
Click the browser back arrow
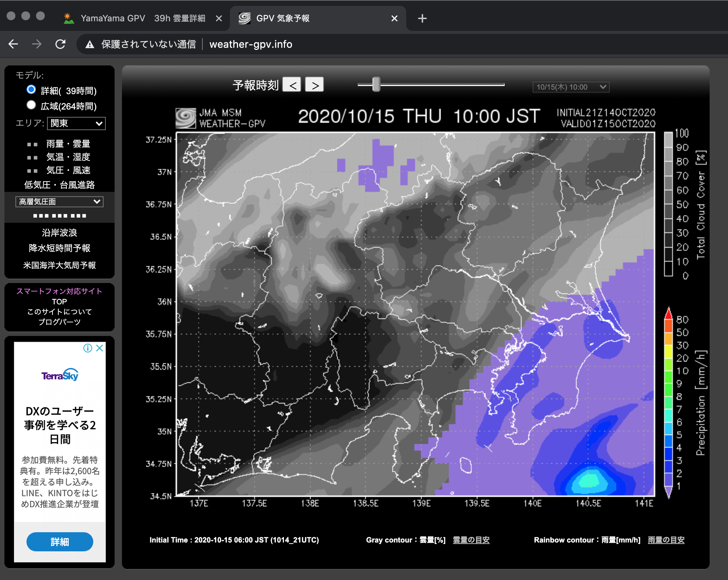pyautogui.click(x=13, y=44)
